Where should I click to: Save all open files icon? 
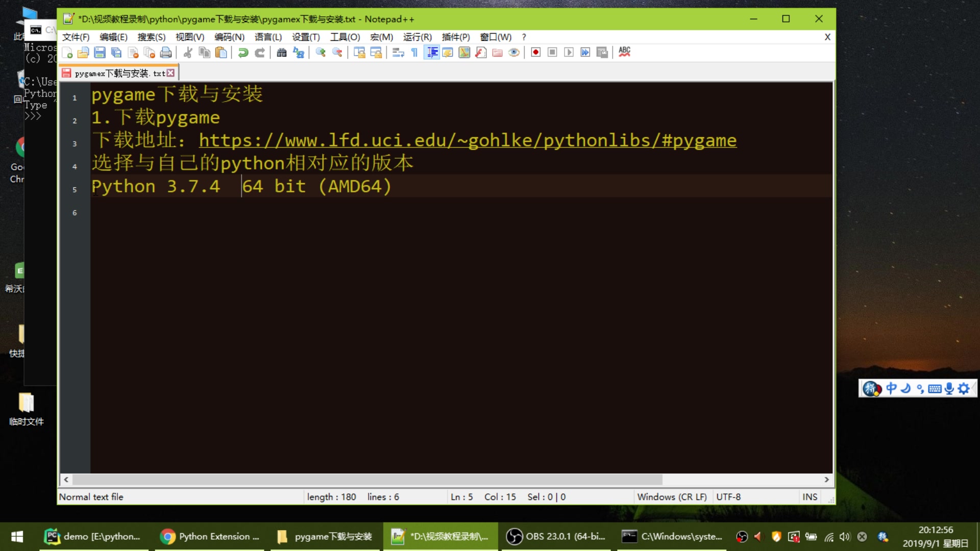tap(116, 53)
